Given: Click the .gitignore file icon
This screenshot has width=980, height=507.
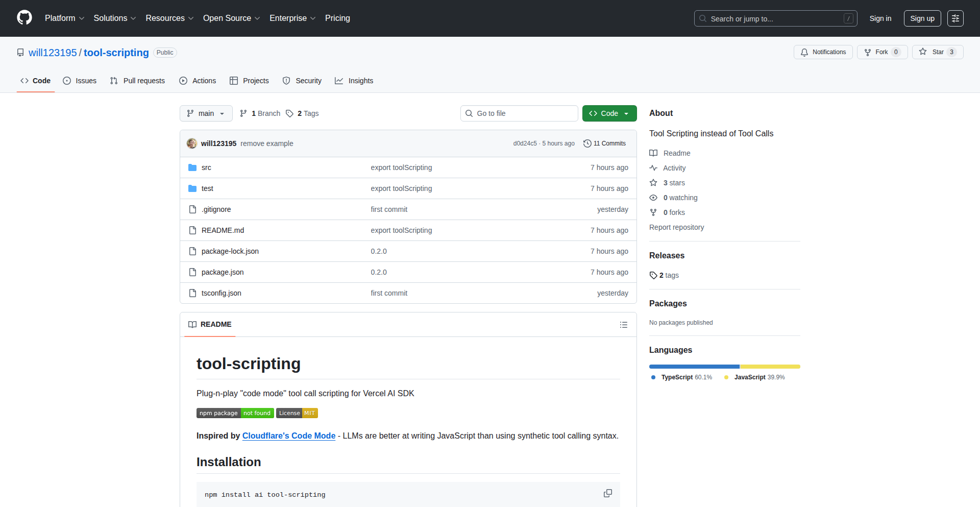Looking at the screenshot, I should click(192, 209).
